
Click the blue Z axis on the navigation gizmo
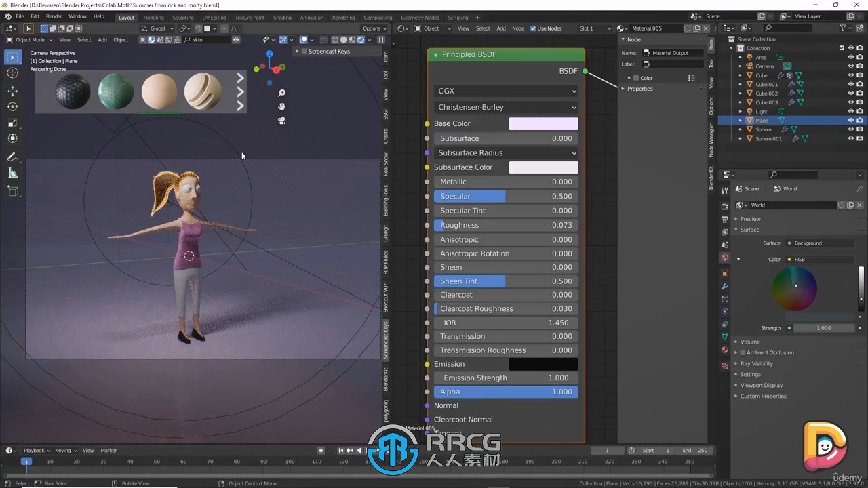tap(269, 54)
